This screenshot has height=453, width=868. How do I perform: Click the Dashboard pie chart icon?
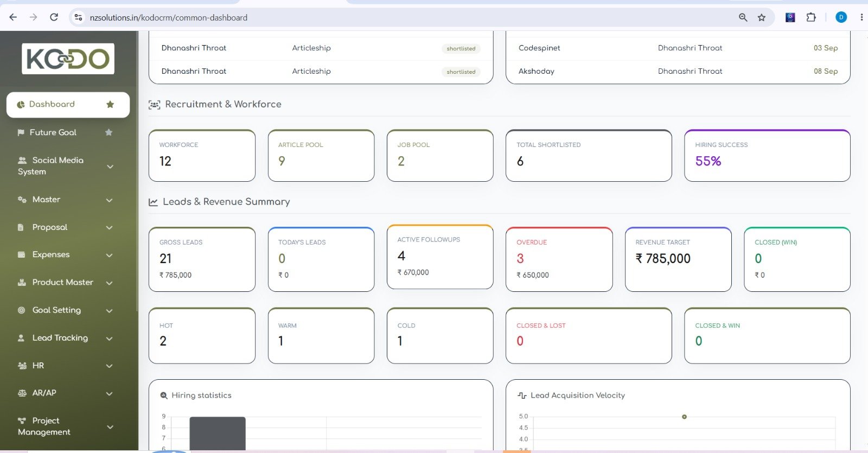(21, 105)
